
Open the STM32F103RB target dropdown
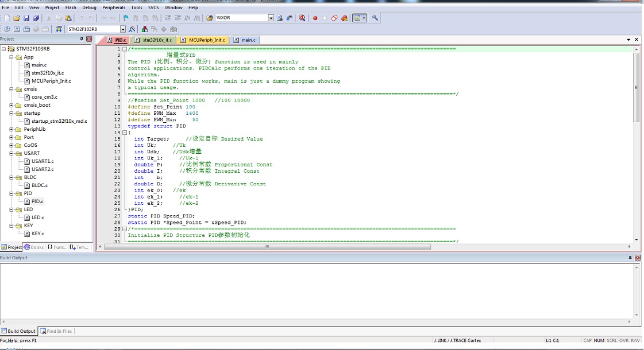pos(122,29)
